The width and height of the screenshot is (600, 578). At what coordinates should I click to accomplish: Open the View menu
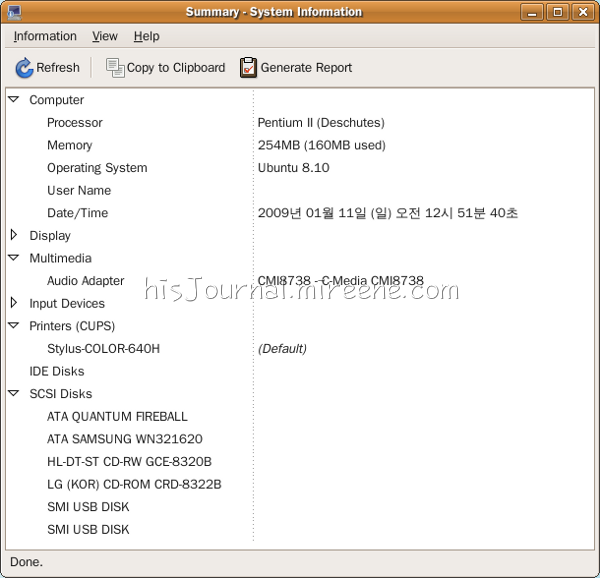[105, 36]
